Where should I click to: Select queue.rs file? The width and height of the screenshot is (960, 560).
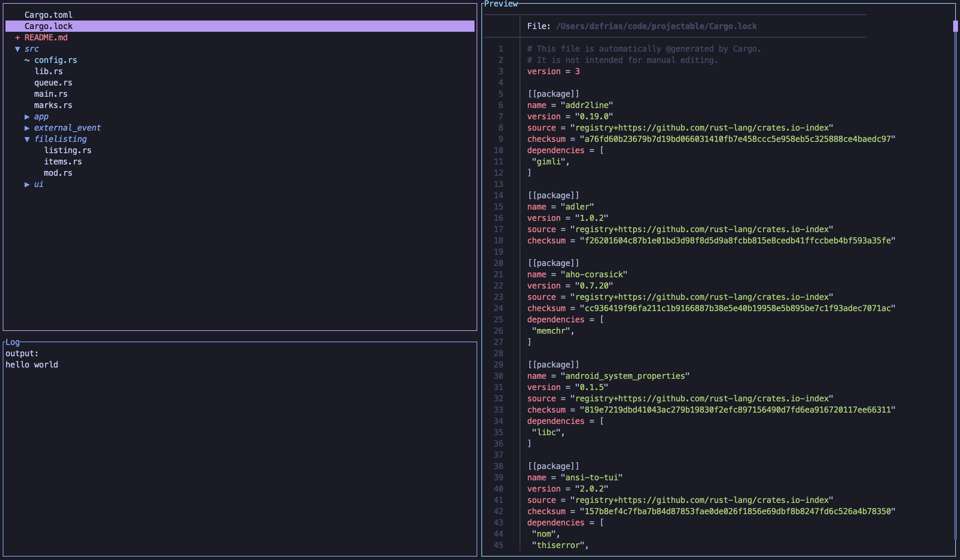tap(53, 83)
